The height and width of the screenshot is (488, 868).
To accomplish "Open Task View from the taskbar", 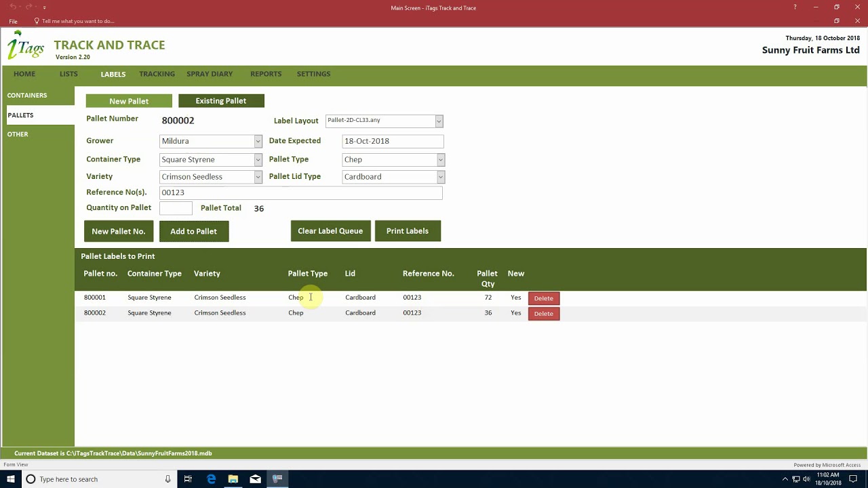I will click(188, 479).
